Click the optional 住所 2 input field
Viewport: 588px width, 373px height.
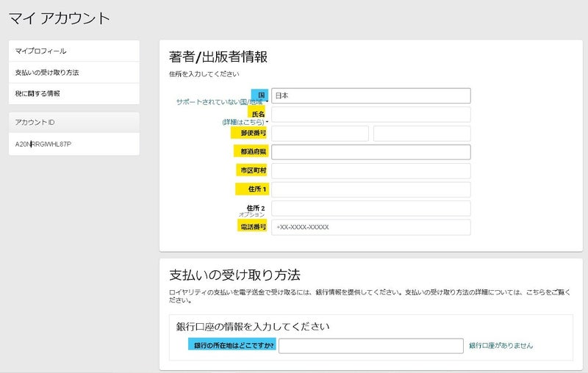tap(370, 209)
